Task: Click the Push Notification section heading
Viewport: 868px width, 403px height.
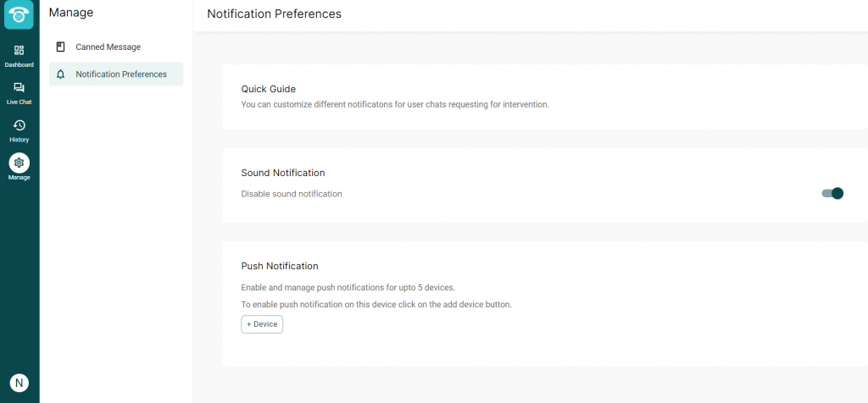Action: point(280,266)
